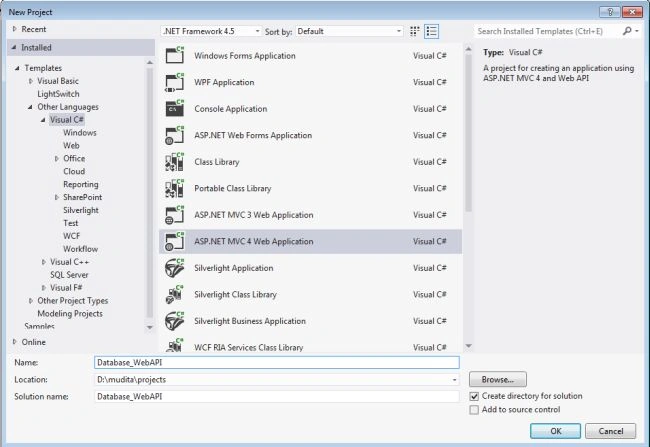The height and width of the screenshot is (447, 650).
Task: Open the .NET Framework 4.5 dropdown
Action: pyautogui.click(x=211, y=31)
